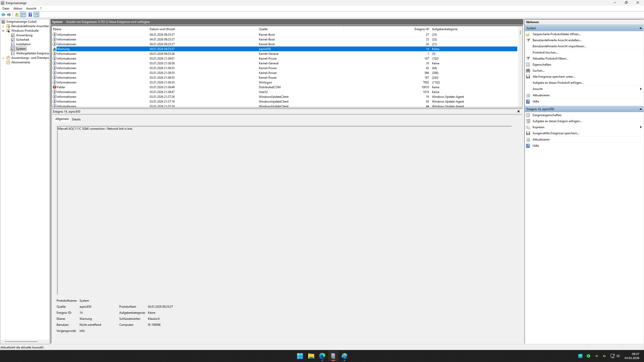Click Protokoll löschen action
The height and width of the screenshot is (362, 644).
(545, 53)
